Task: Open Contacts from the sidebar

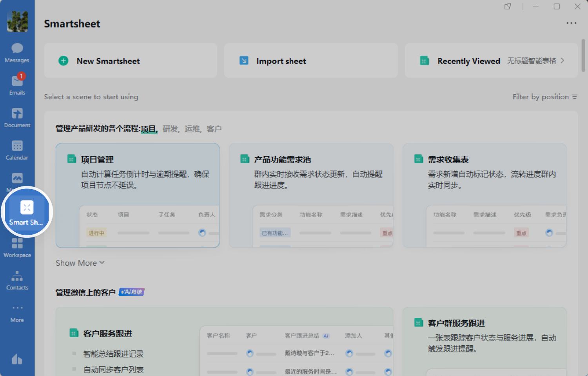Action: 17,280
